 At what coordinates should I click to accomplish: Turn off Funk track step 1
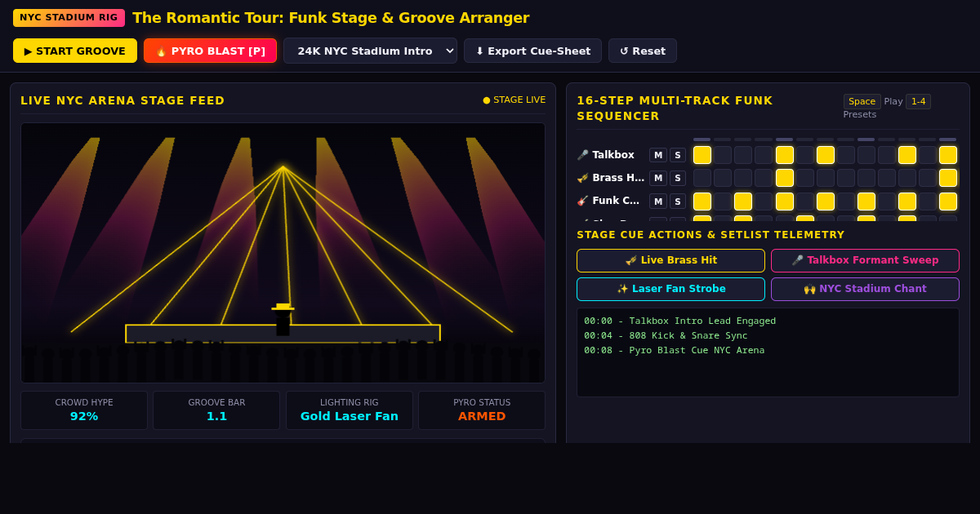[x=702, y=202]
